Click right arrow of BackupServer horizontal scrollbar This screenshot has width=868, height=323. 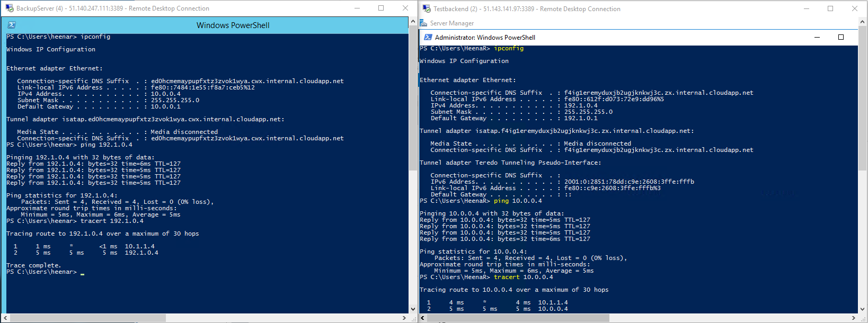(404, 318)
